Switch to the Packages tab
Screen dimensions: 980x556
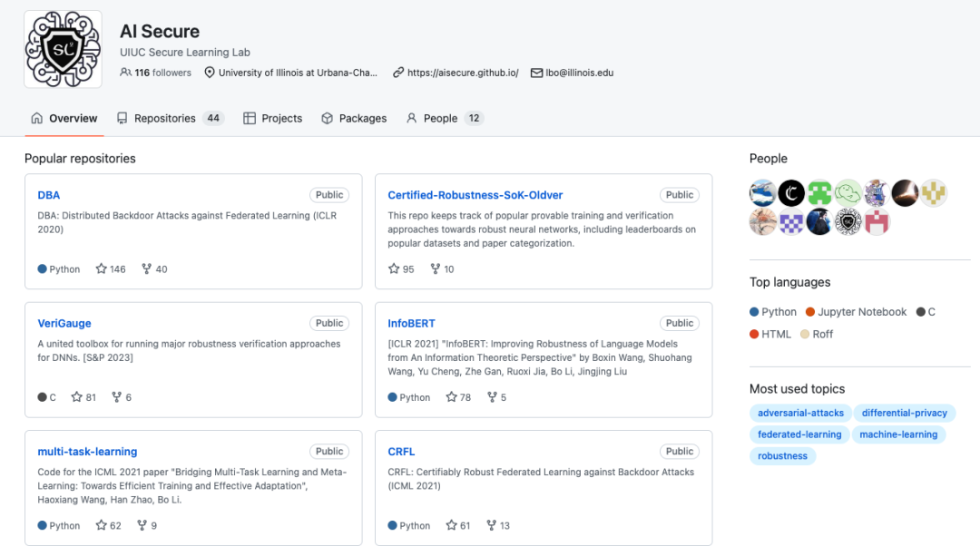[x=354, y=118]
